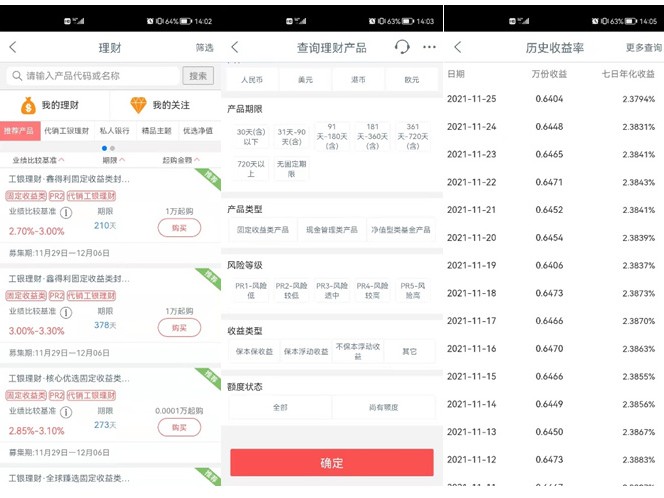Open 更多查询 link
664x498 pixels.
coord(644,47)
